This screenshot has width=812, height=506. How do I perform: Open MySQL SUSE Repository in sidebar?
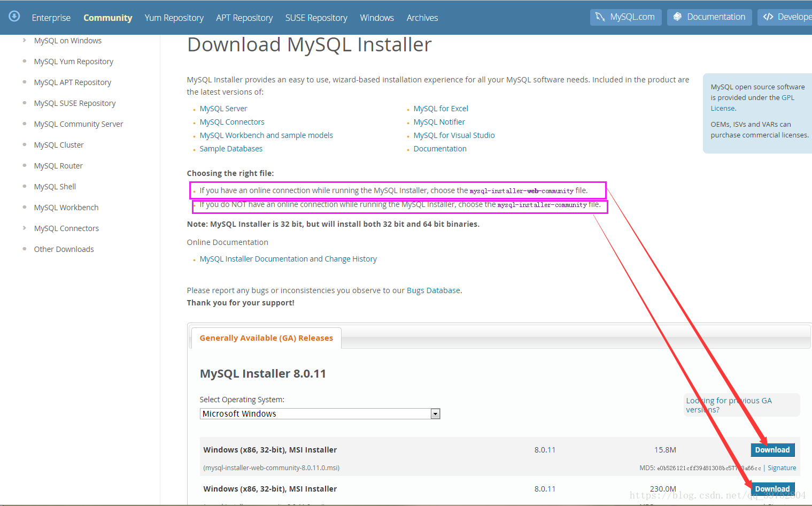pos(74,103)
